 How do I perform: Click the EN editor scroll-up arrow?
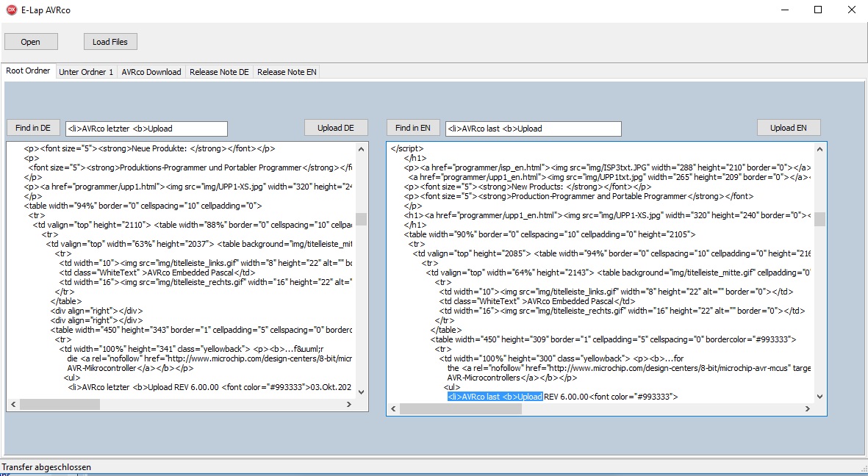pyautogui.click(x=819, y=149)
